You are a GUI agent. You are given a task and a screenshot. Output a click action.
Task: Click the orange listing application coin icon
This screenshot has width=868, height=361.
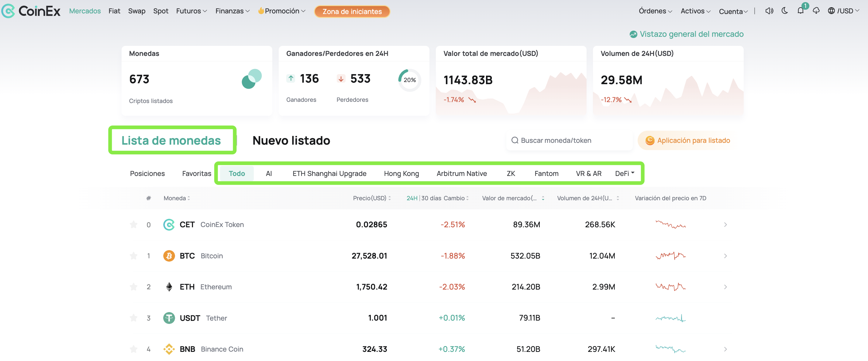[x=650, y=140]
